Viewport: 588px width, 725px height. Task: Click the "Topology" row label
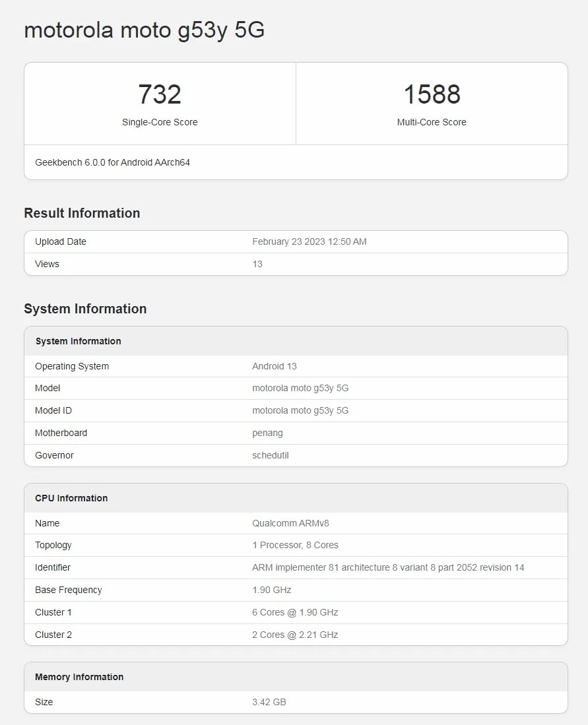click(53, 546)
